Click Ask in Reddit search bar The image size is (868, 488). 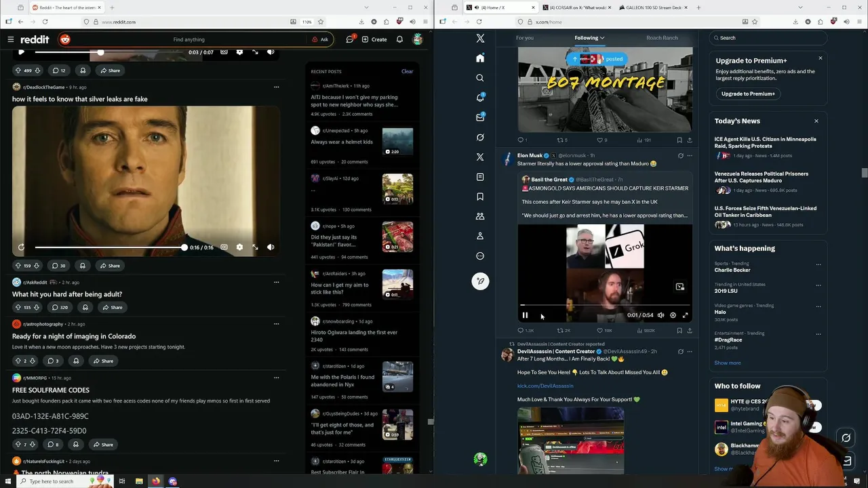[x=320, y=39]
